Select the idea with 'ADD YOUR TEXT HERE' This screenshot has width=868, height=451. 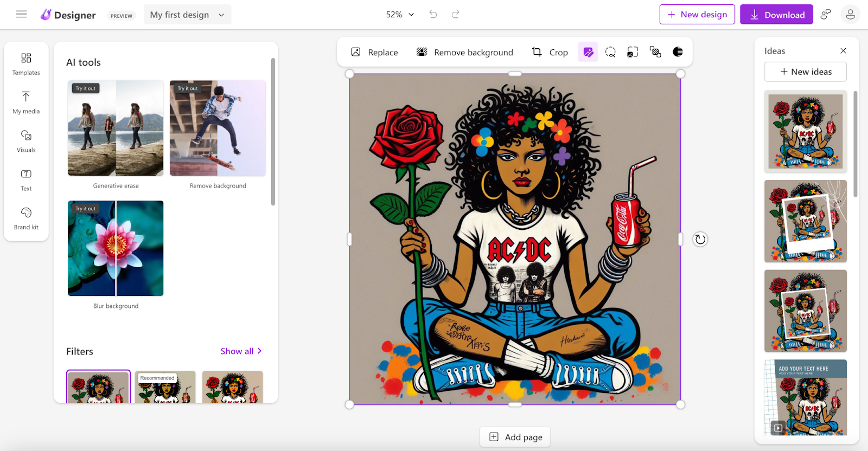[806, 397]
